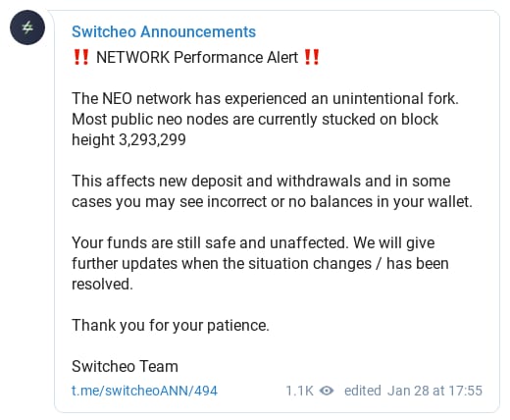This screenshot has height=420, width=510.
Task: Click the Switcheo Team signature
Action: pyautogui.click(x=125, y=366)
